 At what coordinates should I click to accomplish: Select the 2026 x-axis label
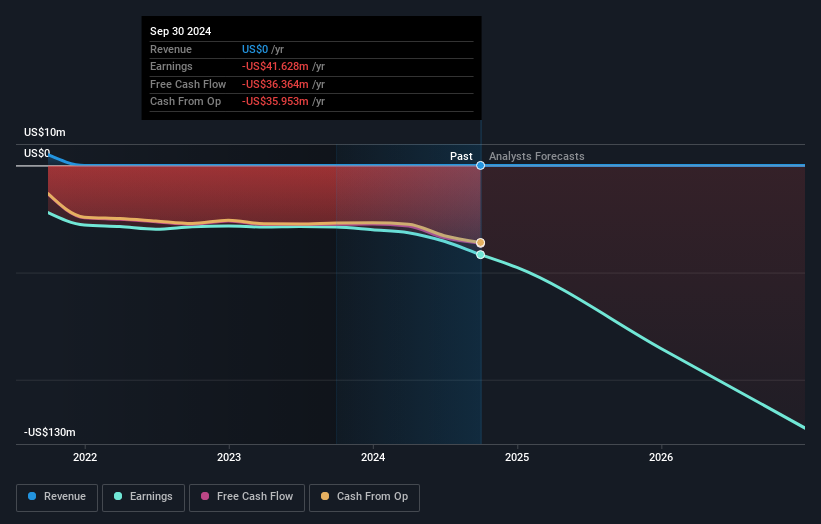pyautogui.click(x=661, y=457)
